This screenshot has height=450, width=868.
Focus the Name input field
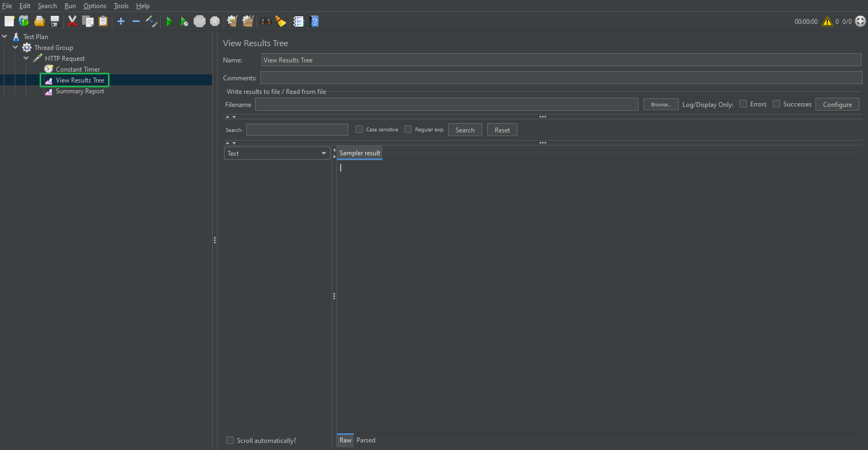click(x=561, y=60)
